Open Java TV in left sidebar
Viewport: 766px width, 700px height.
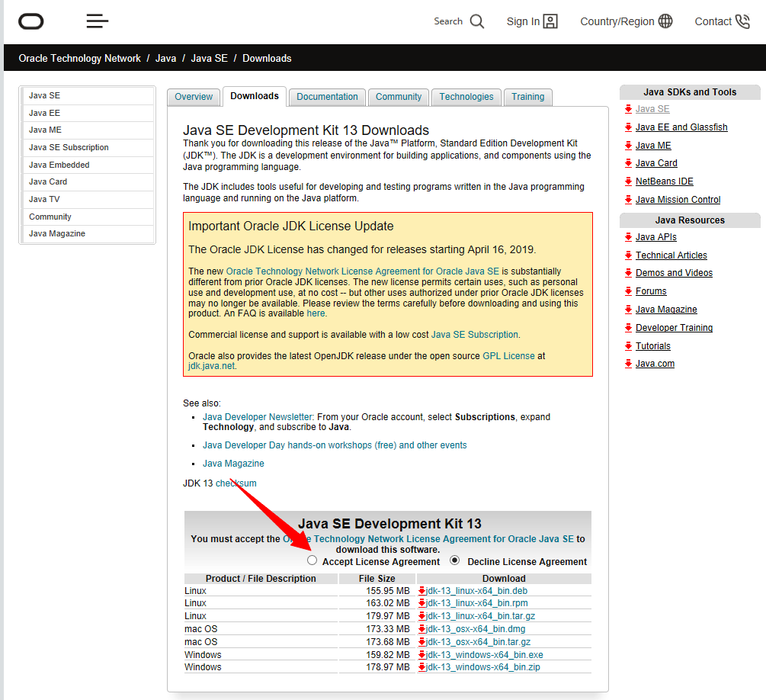click(88, 200)
